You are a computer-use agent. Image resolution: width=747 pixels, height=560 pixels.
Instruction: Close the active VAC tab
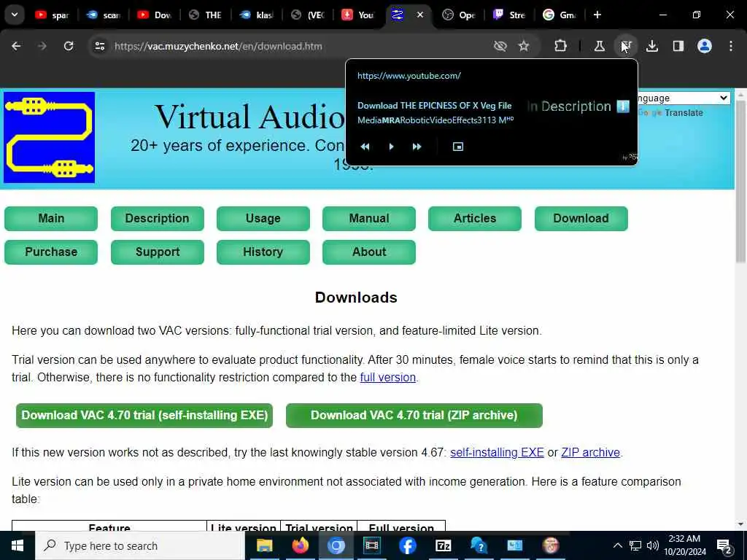pyautogui.click(x=419, y=15)
